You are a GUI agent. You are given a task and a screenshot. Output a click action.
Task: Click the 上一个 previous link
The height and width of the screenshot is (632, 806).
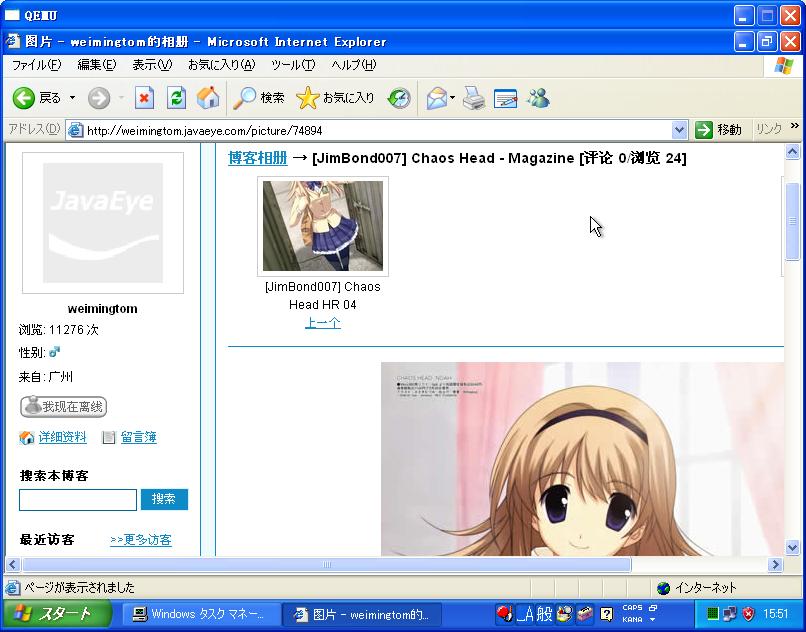[323, 323]
